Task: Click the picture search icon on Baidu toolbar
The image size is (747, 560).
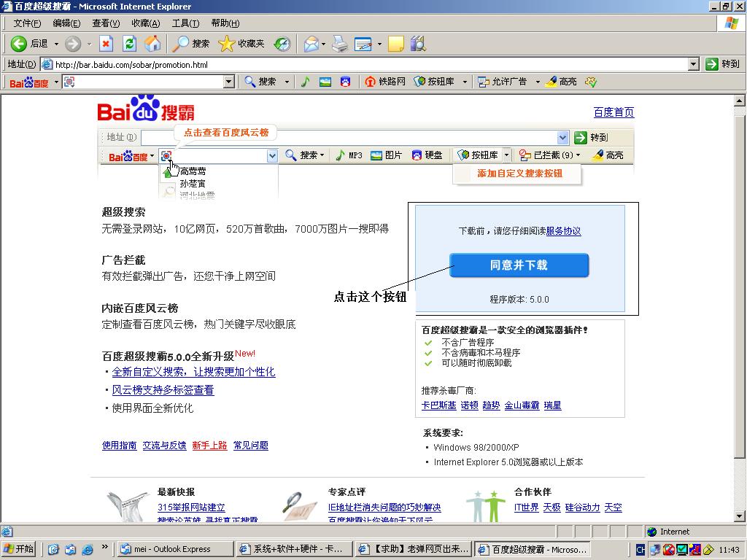Action: pos(325,82)
